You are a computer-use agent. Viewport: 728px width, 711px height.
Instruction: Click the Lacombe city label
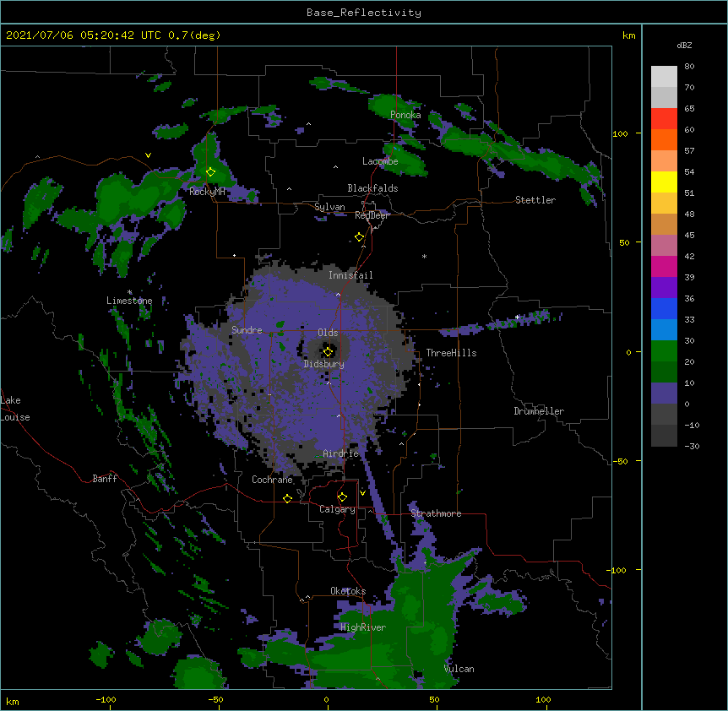pos(380,161)
